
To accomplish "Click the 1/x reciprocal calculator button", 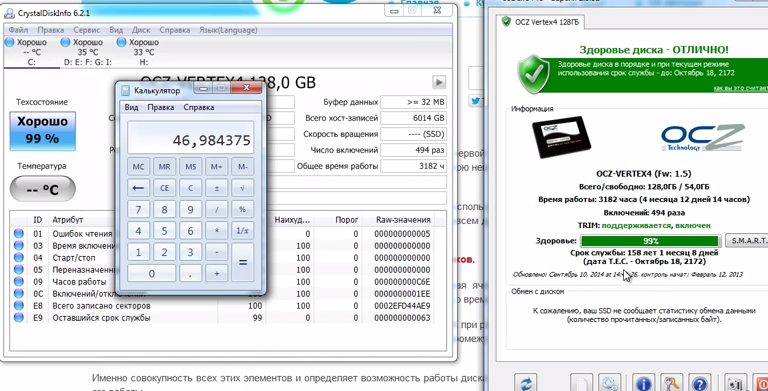I will 242,231.
